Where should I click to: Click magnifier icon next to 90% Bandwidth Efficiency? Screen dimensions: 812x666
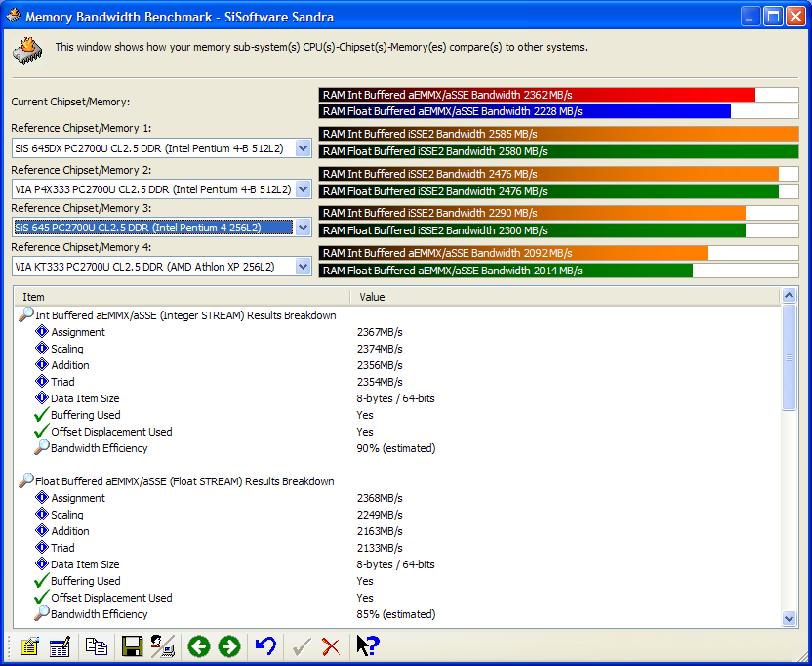click(x=42, y=447)
